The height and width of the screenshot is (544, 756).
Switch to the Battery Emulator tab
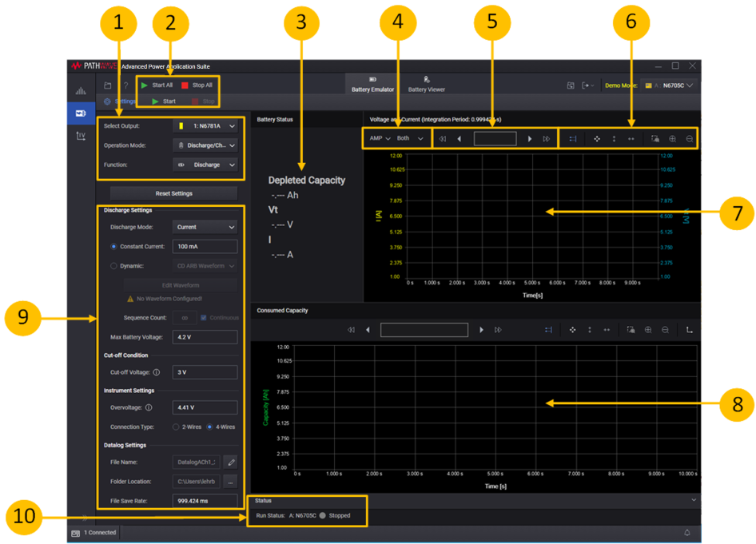click(x=372, y=85)
